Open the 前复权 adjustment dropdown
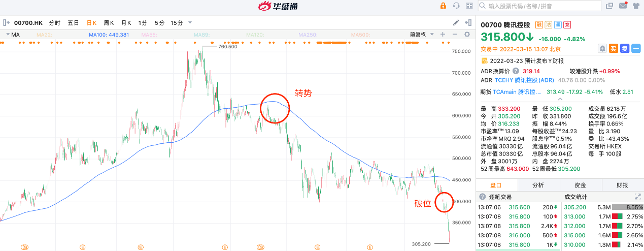Image resolution: width=644 pixels, height=251 pixels. point(422,35)
